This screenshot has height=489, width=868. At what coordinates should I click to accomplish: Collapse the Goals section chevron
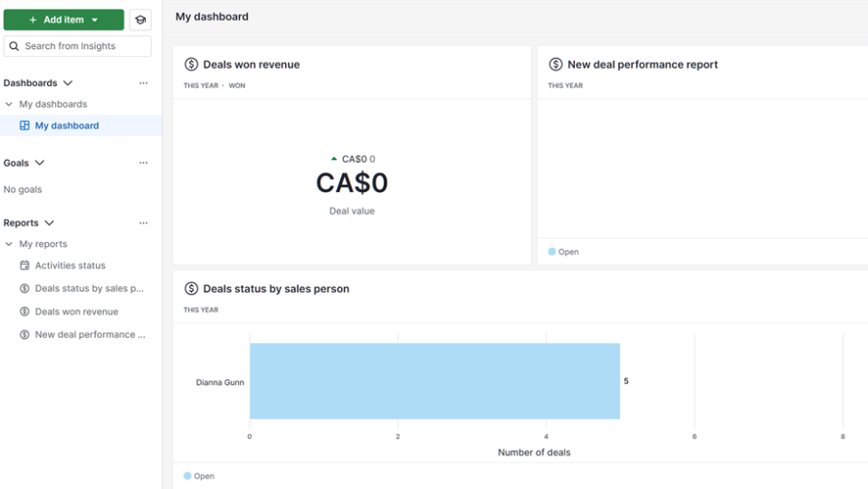click(39, 163)
